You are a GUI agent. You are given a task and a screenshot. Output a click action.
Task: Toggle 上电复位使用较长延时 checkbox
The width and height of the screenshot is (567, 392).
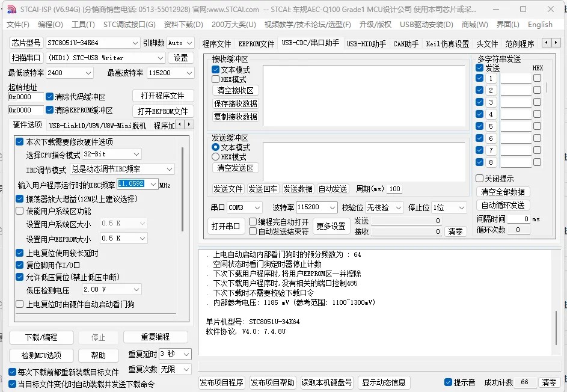point(19,253)
